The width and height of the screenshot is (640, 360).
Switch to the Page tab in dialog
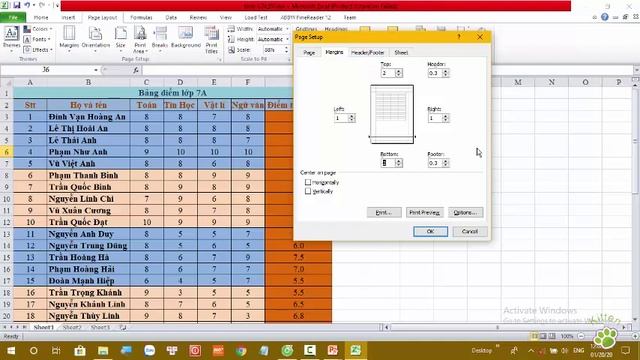[x=309, y=52]
